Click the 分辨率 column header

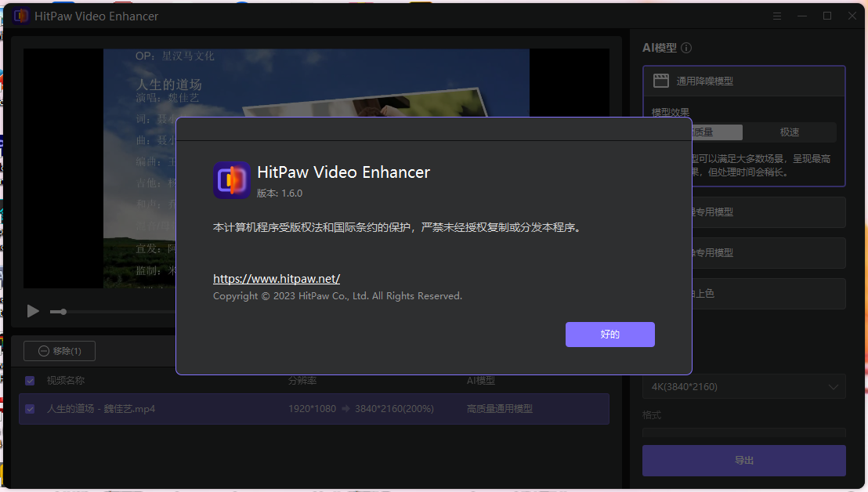302,381
